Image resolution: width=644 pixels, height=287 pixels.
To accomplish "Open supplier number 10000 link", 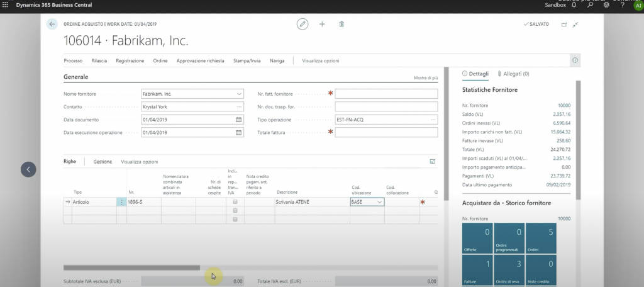I will (564, 105).
